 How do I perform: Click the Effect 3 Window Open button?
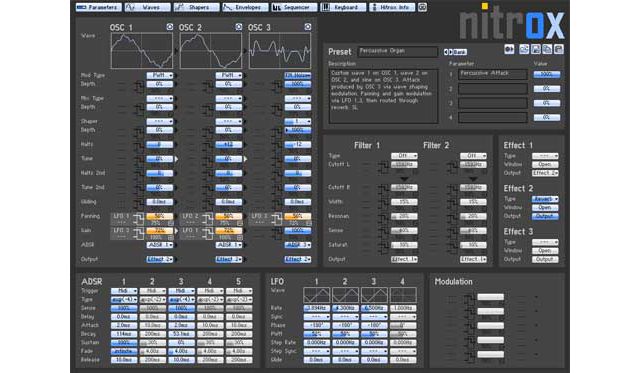pyautogui.click(x=545, y=251)
